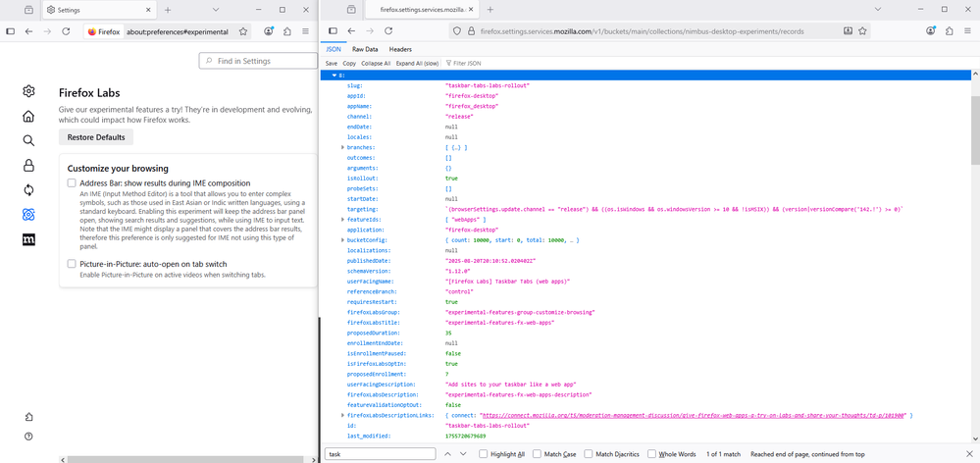Open the Sync settings category icon

click(29, 190)
